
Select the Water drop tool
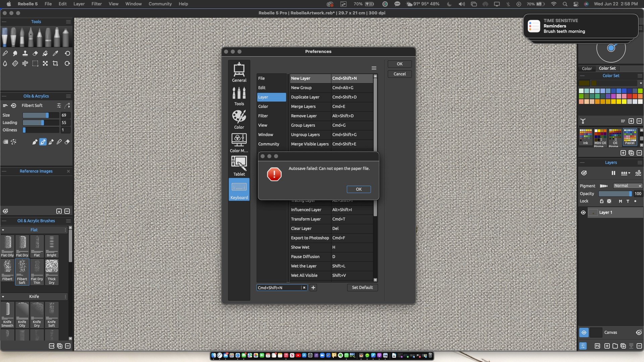click(x=5, y=63)
